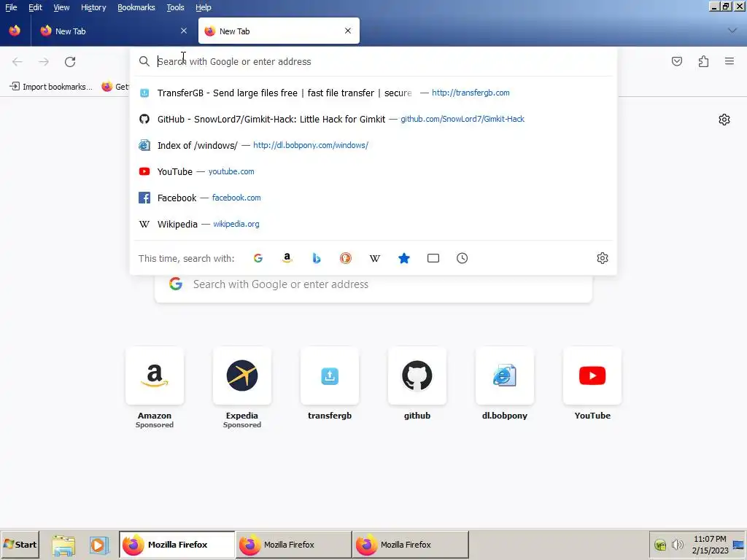Search this time with Wikipedia icon

(375, 258)
